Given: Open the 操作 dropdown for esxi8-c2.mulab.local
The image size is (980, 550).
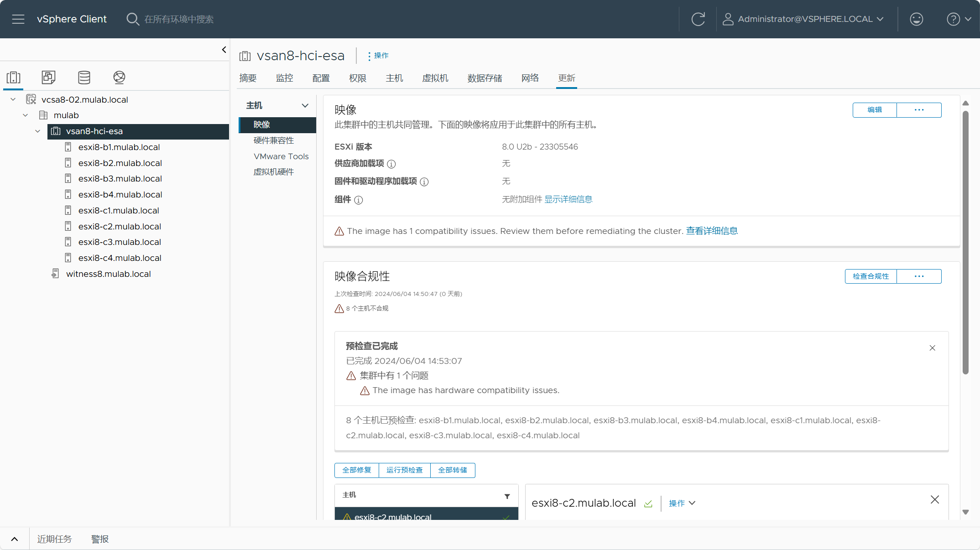Looking at the screenshot, I should [x=682, y=503].
